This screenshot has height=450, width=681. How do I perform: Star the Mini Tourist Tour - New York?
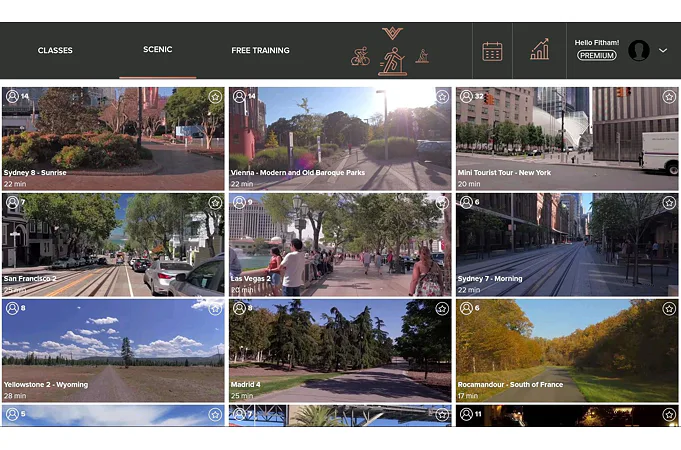pos(669,96)
